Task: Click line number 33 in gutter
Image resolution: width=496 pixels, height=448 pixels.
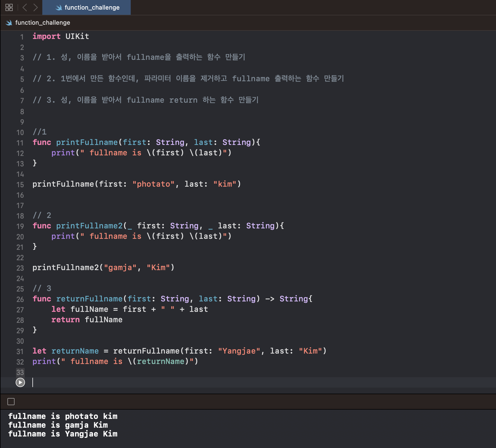Action: (20, 372)
